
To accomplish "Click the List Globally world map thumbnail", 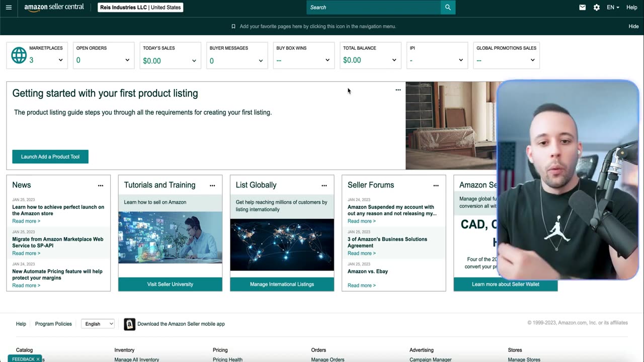I will (x=282, y=244).
